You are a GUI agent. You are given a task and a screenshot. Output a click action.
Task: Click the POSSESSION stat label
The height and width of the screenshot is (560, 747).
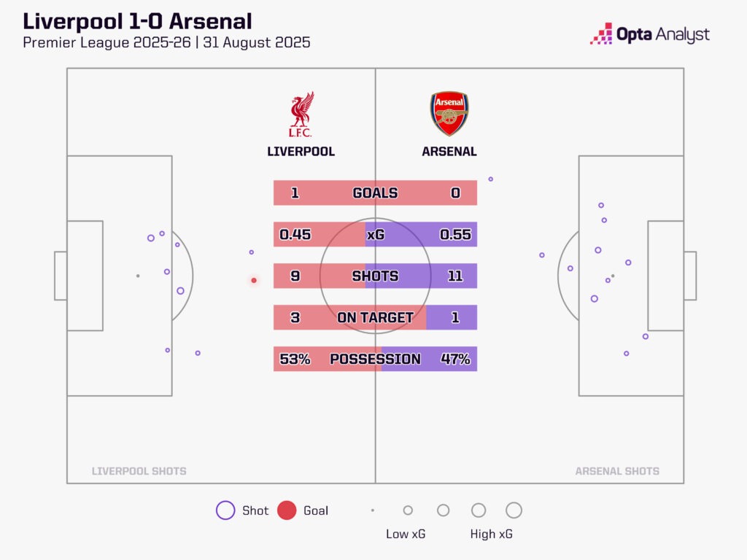[375, 359]
